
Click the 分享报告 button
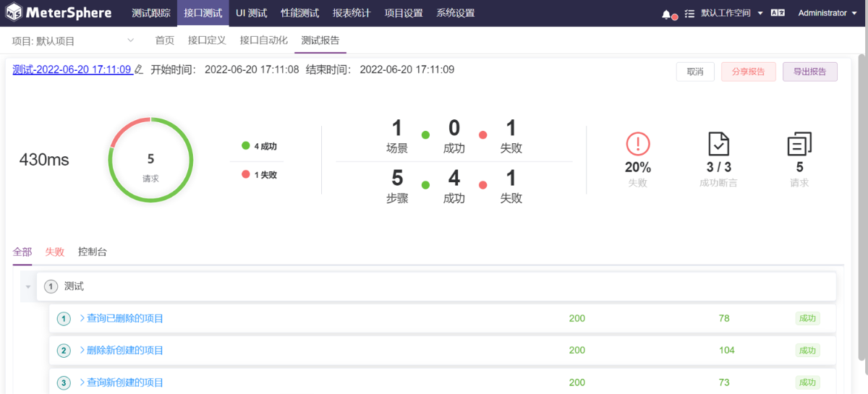749,72
